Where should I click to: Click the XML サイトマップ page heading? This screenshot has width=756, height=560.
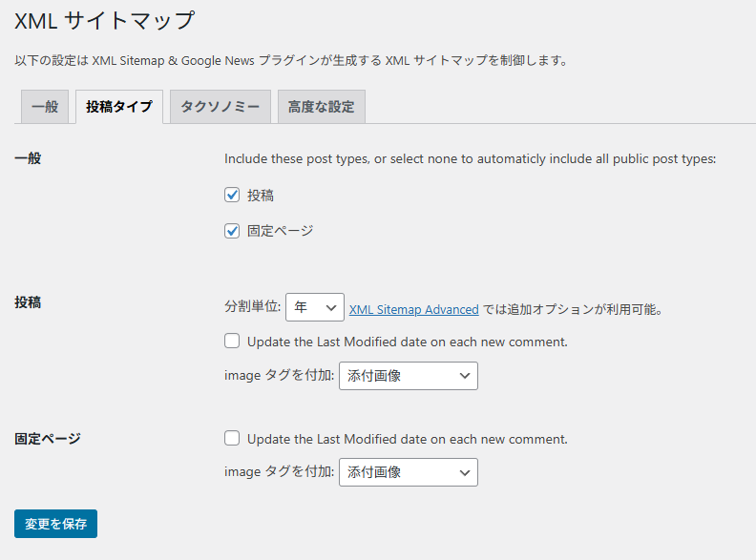104,20
